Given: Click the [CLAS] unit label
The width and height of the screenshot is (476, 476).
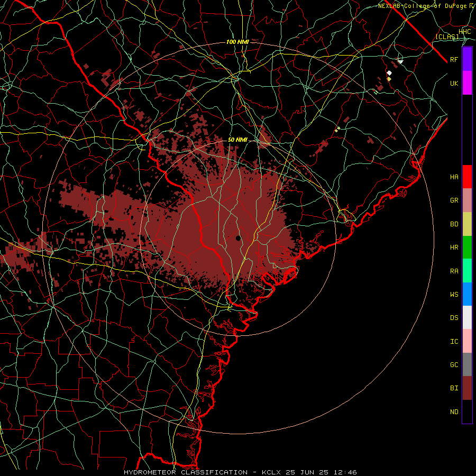Looking at the screenshot, I should 447,36.
